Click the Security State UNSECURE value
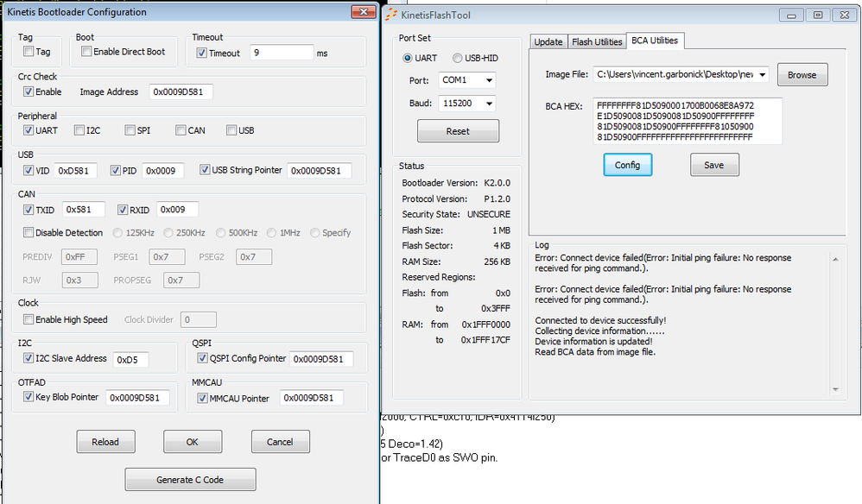The height and width of the screenshot is (504, 862). 489,214
